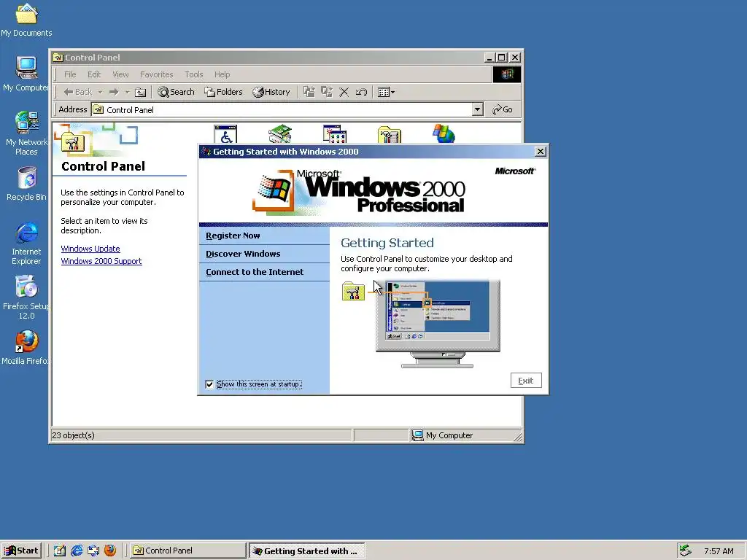Click the Copy To toolbar icon
Screen dimensions: 747x560
click(327, 92)
